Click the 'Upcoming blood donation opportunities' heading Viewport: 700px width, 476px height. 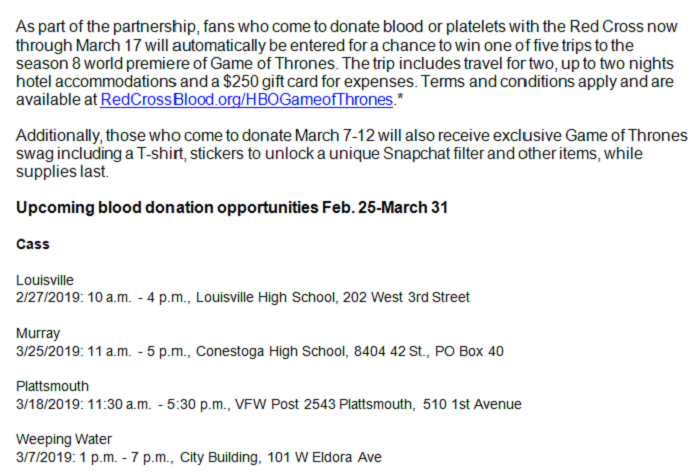(x=232, y=208)
